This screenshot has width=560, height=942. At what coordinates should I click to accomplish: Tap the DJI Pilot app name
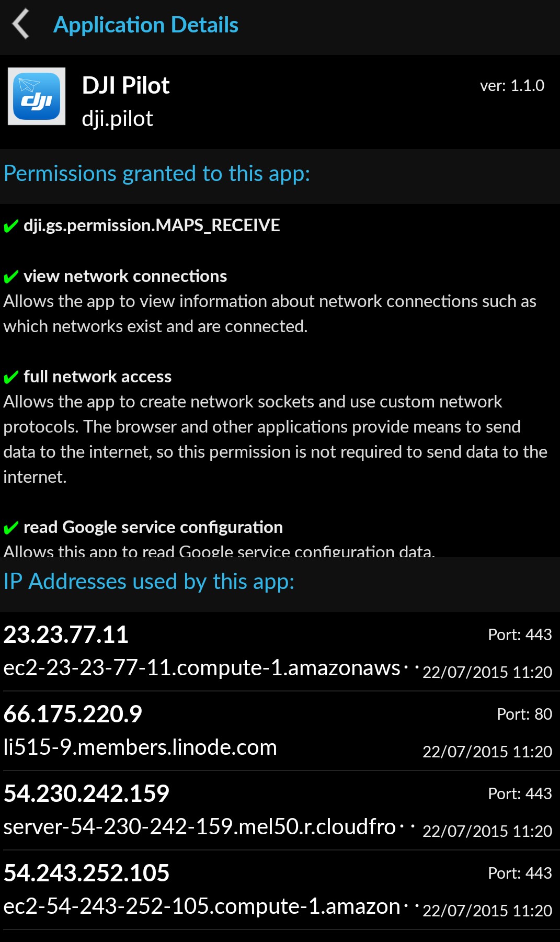126,85
